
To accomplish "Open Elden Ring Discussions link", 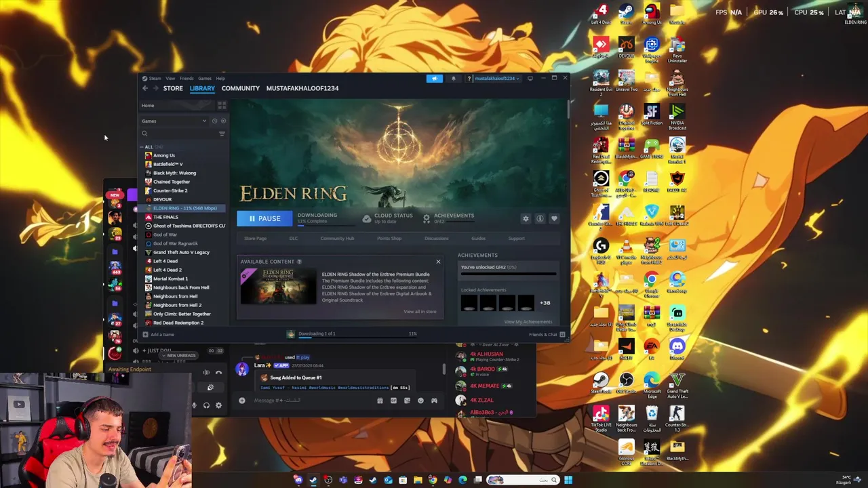I will tap(436, 239).
